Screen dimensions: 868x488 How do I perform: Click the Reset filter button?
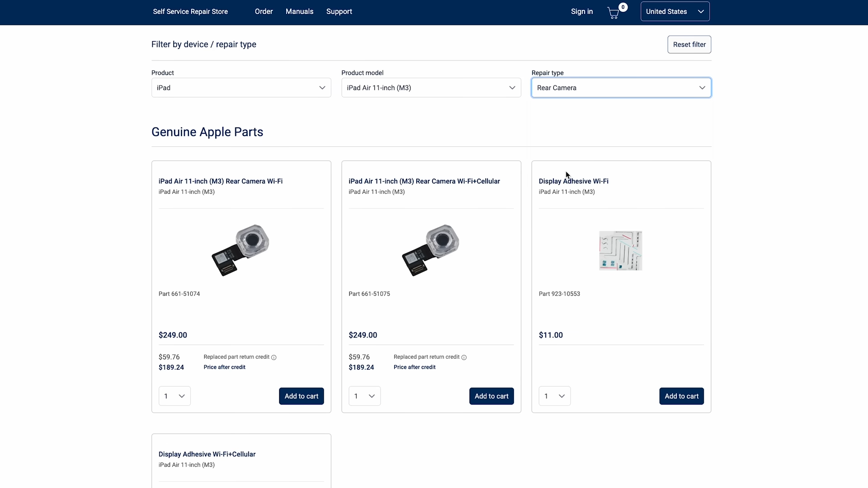[x=689, y=44]
